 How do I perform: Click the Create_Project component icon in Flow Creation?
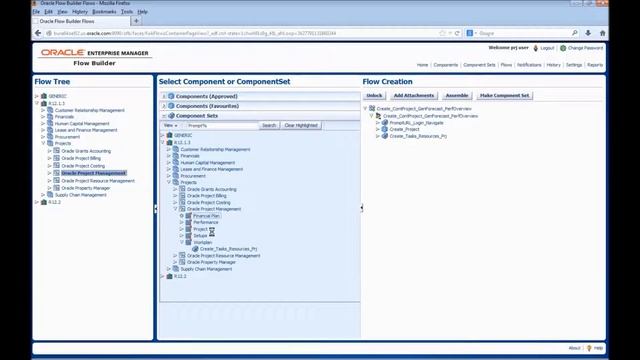coord(384,129)
